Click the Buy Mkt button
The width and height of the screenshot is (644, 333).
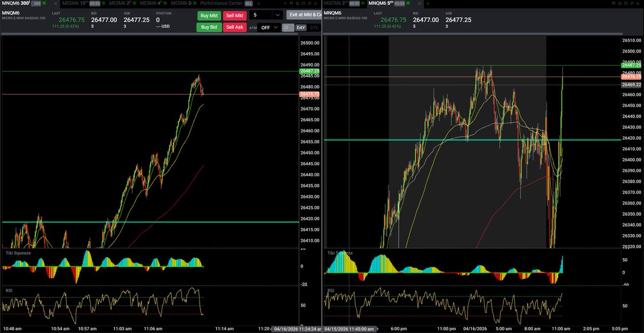[x=209, y=16]
